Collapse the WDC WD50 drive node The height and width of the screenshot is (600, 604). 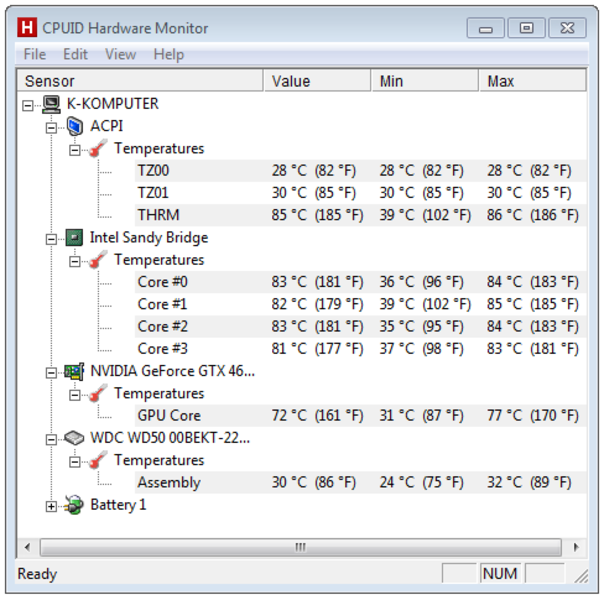coord(51,439)
